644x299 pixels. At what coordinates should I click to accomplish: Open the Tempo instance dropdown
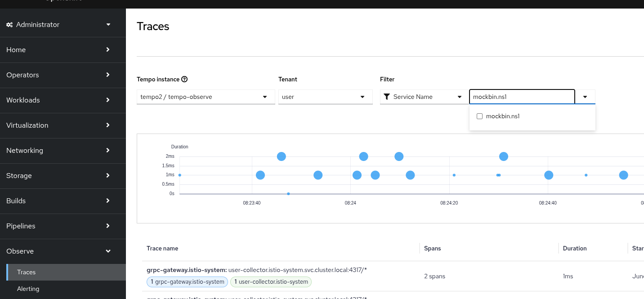coord(206,97)
